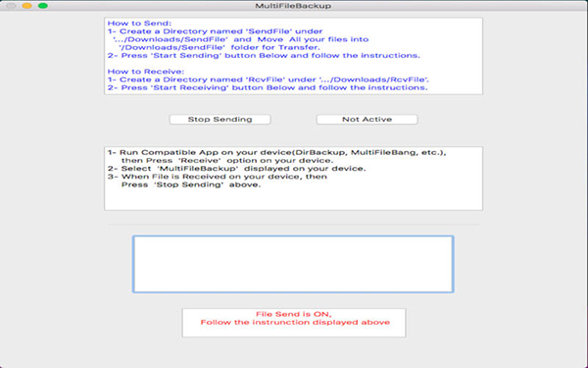Screen dimensions: 588x368
Task: Click line "1- Create a Directory named 'SendFile' under"
Action: tap(215, 31)
